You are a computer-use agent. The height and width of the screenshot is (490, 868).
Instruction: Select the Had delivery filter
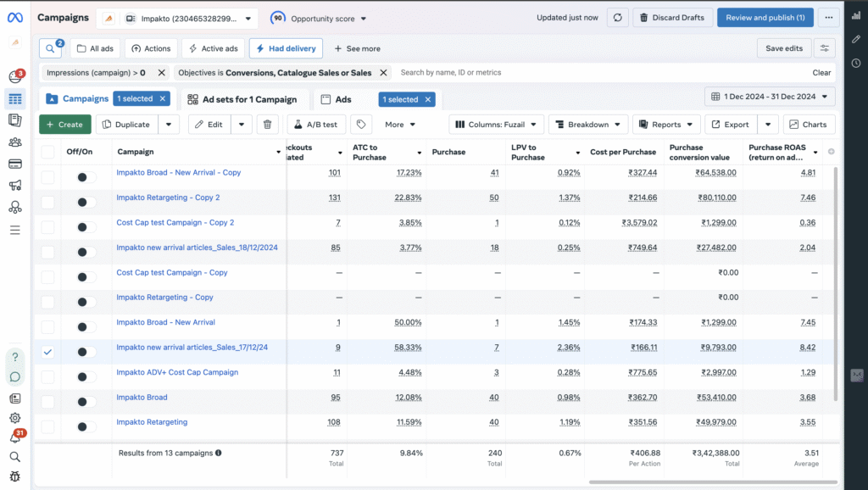[287, 48]
